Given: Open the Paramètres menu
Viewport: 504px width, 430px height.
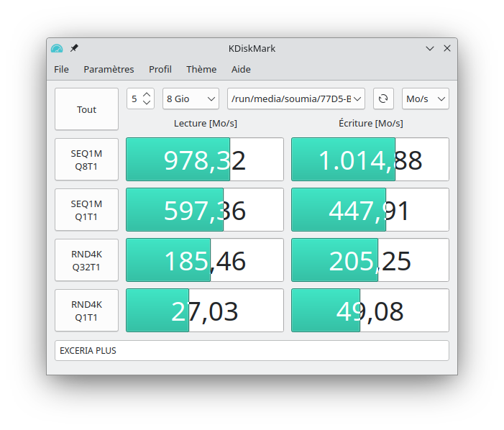Looking at the screenshot, I should 109,69.
